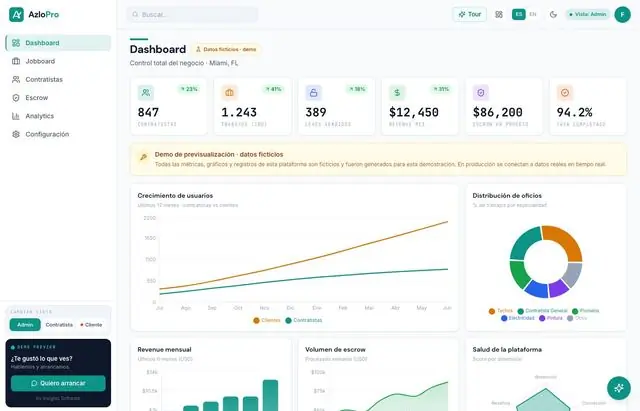Click the $12,450 revenue value
Screen dimensions: 640x411
click(x=414, y=112)
